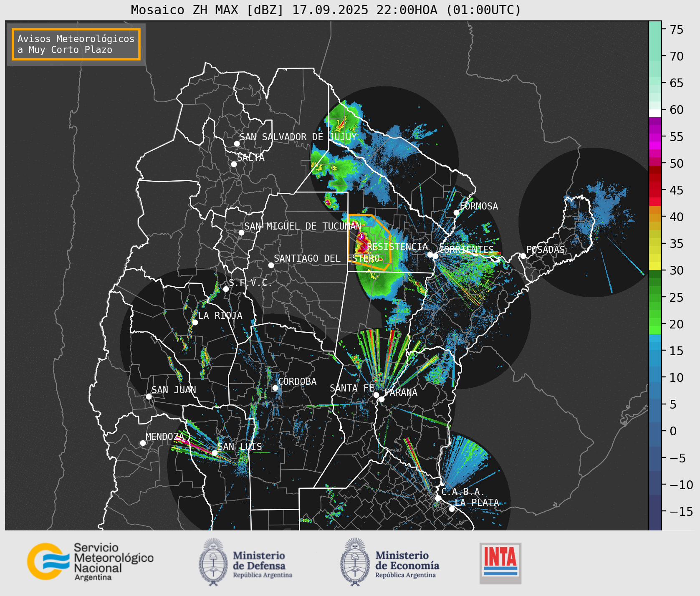This screenshot has height=596, width=700.
Task: Click the POSADAS city label text
Action: (546, 250)
